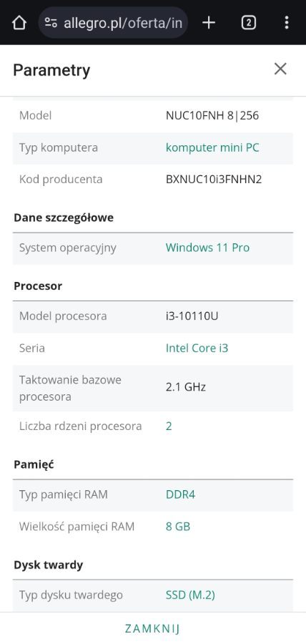Open browser three-dot menu
This screenshot has width=306, height=644.
click(287, 23)
